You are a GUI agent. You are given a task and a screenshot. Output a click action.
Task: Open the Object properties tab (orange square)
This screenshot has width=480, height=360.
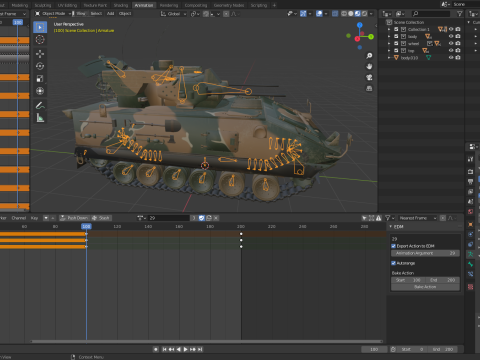pyautogui.click(x=470, y=224)
